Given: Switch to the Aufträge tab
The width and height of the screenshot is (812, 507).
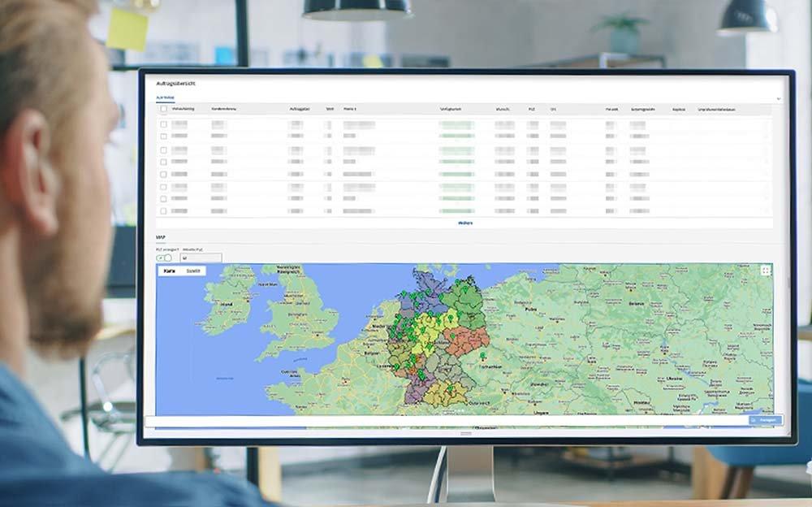Looking at the screenshot, I should (x=165, y=97).
